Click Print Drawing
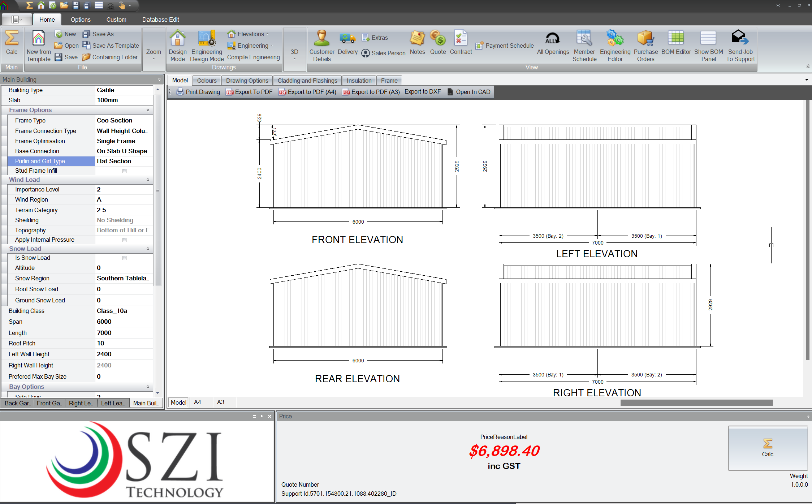 click(198, 92)
